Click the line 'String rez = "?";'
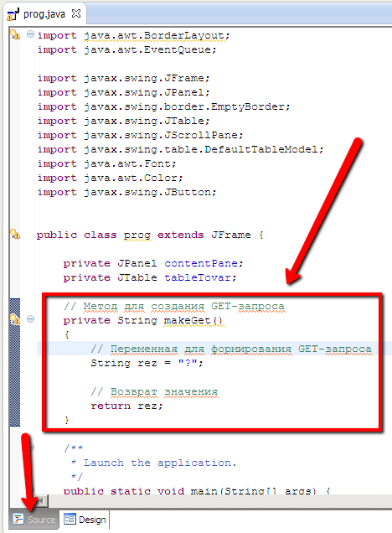The height and width of the screenshot is (533, 392). pos(147,364)
